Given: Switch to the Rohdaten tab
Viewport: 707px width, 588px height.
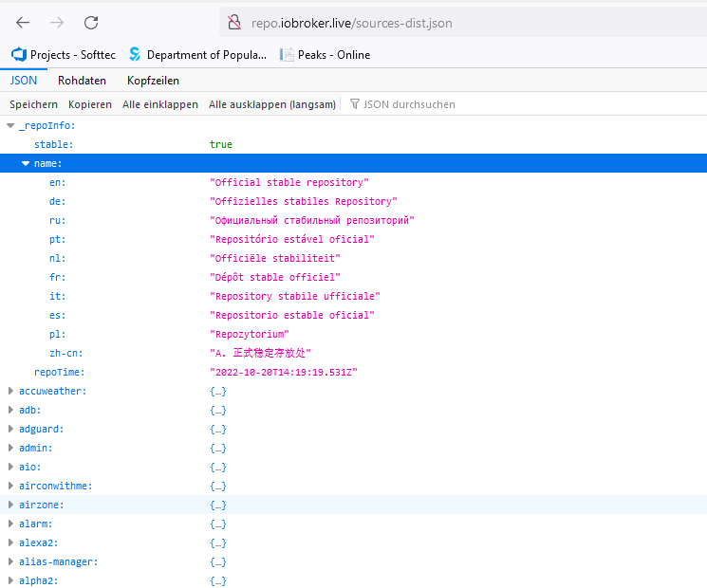Looking at the screenshot, I should coord(82,81).
